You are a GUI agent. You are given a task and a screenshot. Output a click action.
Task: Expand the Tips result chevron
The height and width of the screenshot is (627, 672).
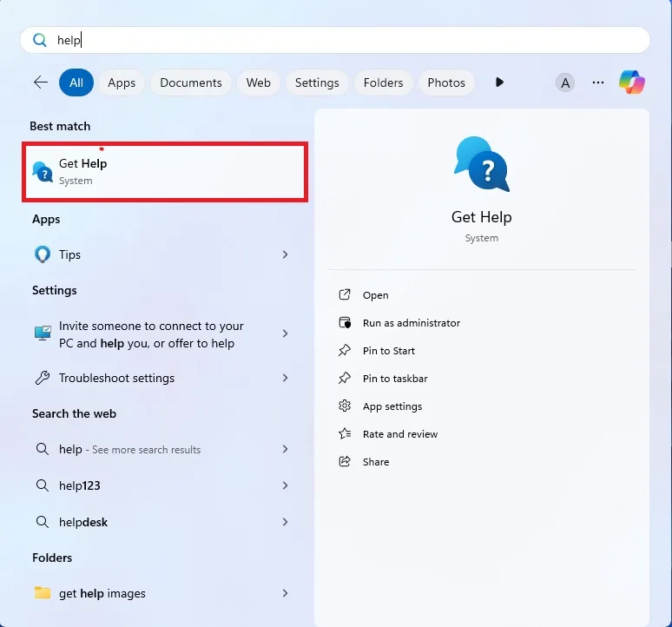point(285,254)
